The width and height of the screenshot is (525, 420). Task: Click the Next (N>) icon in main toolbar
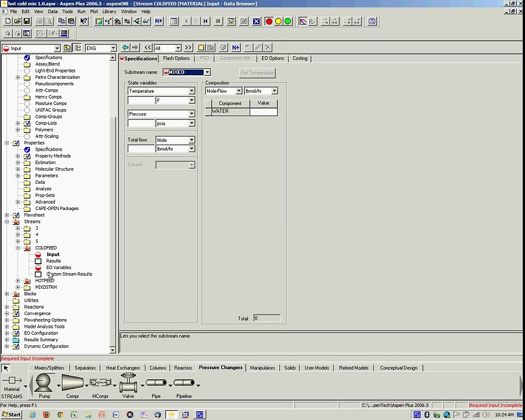[x=158, y=22]
